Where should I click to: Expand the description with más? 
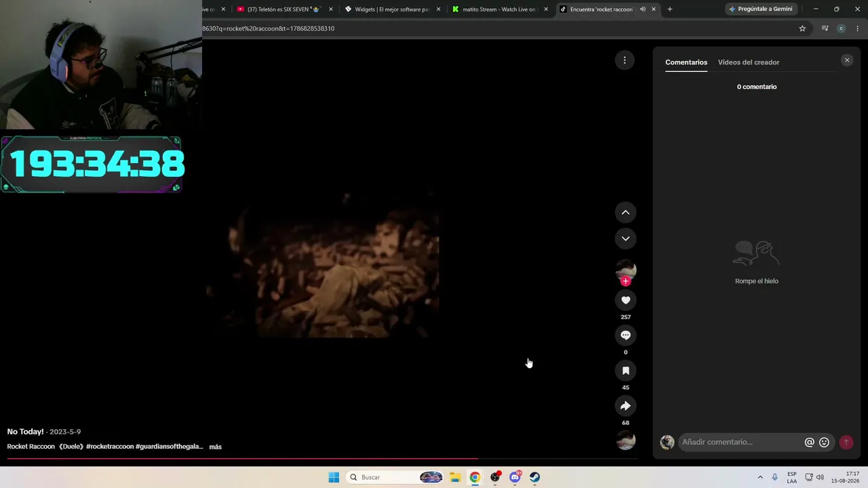[x=216, y=447]
